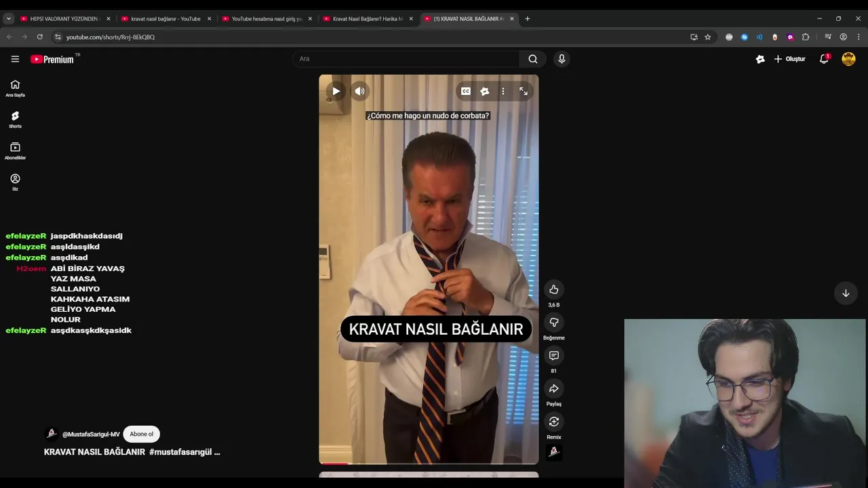Open the video's AI sparkle feature icon
This screenshot has width=868, height=488.
[x=484, y=91]
